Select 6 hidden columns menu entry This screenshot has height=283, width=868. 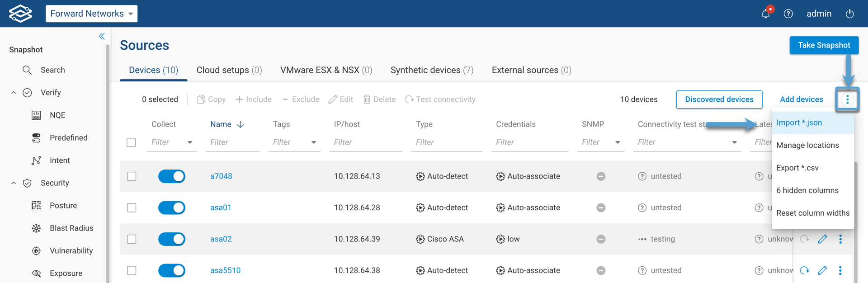(x=813, y=190)
